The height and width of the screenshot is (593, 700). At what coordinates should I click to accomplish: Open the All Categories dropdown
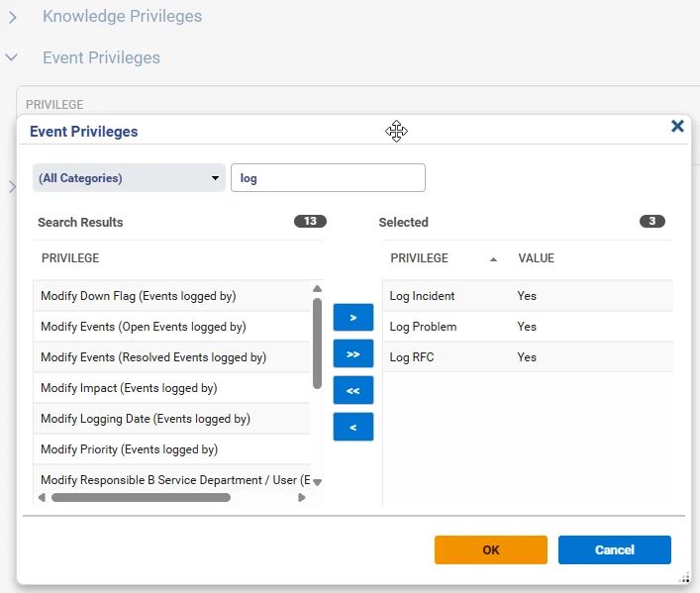pyautogui.click(x=129, y=178)
